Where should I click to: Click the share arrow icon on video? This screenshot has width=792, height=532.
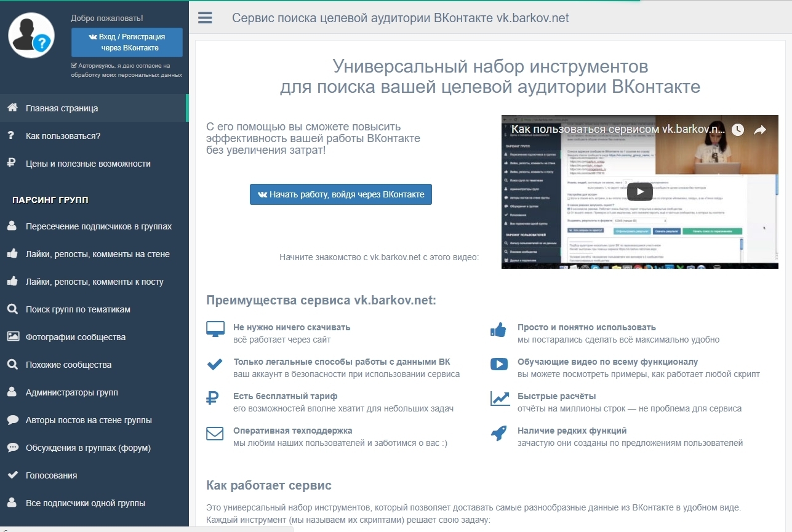tap(760, 130)
